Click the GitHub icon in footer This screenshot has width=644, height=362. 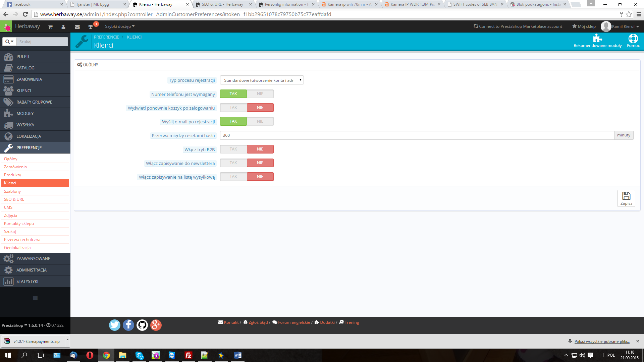(x=142, y=325)
